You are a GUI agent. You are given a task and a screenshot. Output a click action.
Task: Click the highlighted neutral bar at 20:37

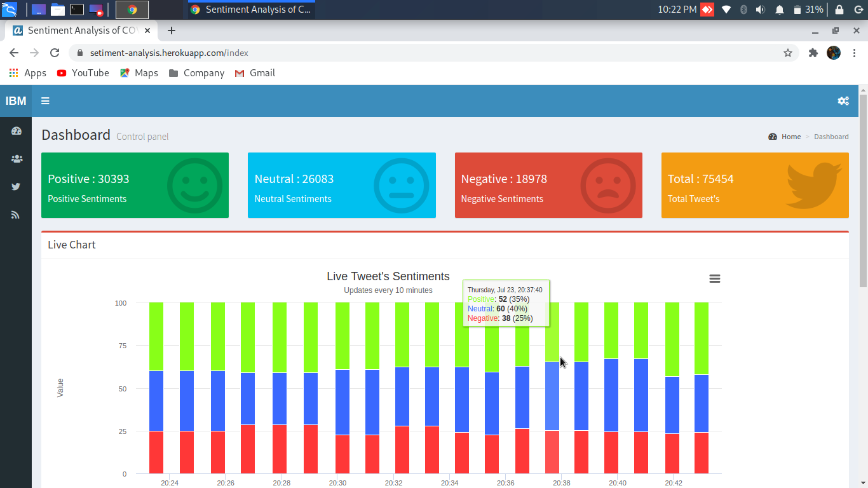coord(552,396)
